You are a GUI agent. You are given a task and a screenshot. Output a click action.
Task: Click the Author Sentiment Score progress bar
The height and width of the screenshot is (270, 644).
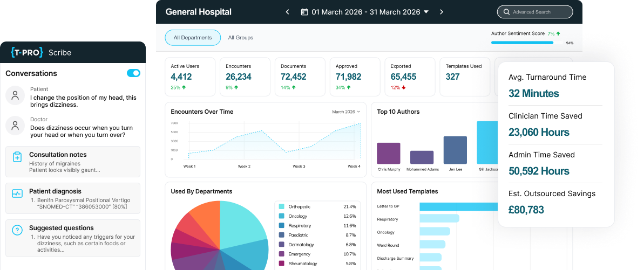coord(522,43)
